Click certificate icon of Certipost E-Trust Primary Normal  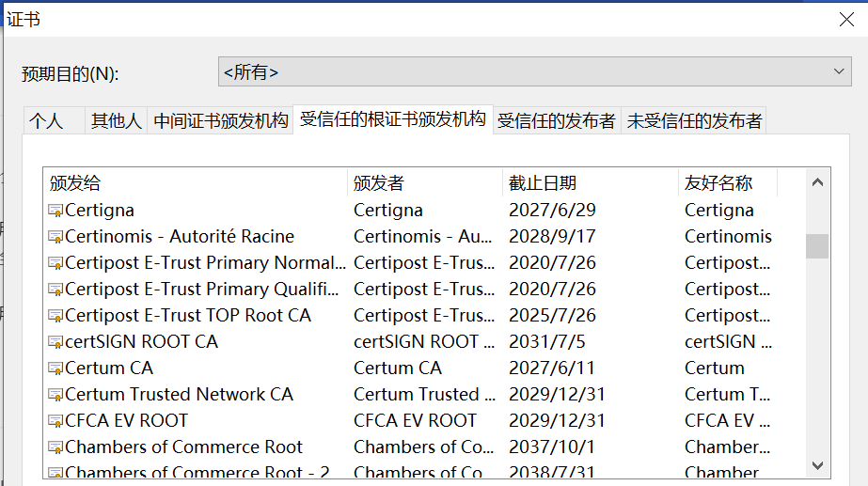click(x=55, y=263)
